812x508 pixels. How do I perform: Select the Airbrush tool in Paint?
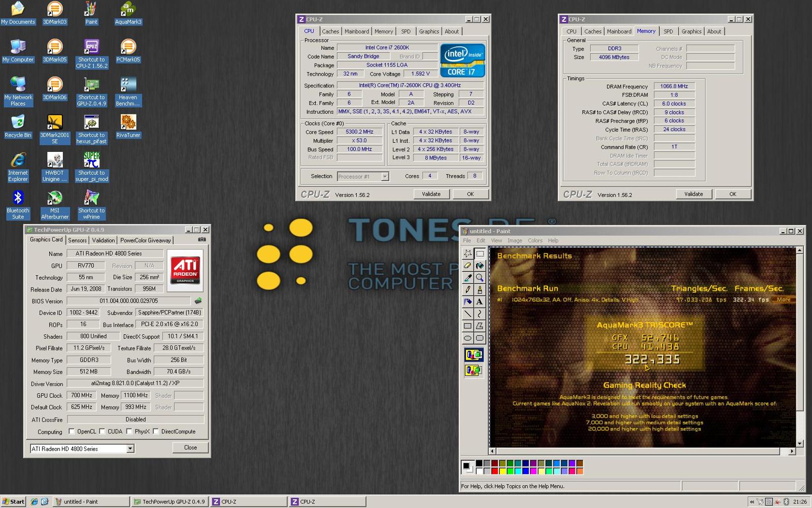467,302
